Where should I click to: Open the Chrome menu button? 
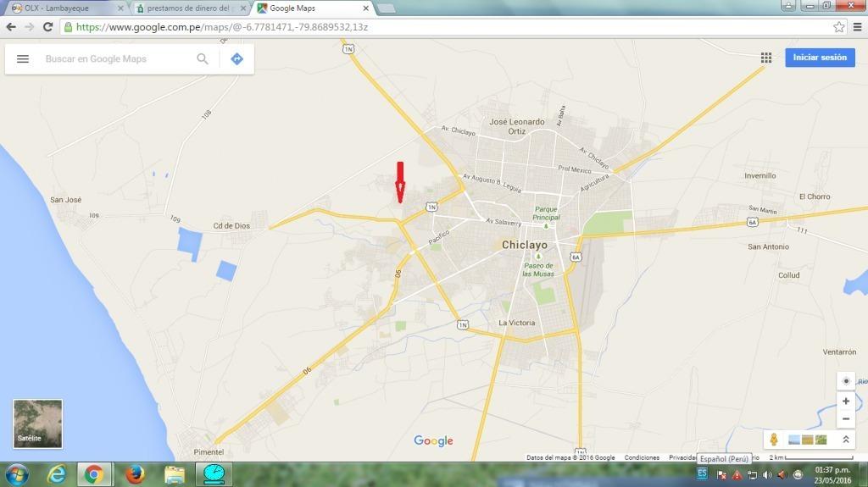(x=858, y=27)
